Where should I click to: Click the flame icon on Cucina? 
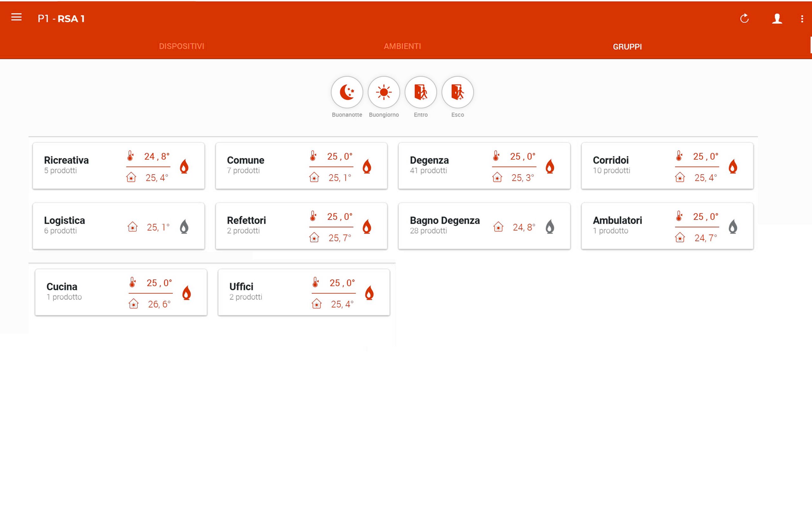[187, 293]
